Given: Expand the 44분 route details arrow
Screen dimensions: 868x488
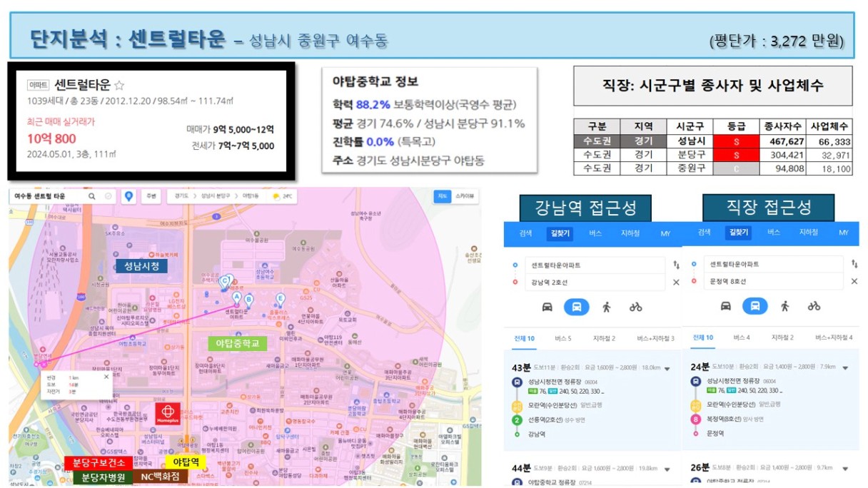Looking at the screenshot, I should [667, 469].
